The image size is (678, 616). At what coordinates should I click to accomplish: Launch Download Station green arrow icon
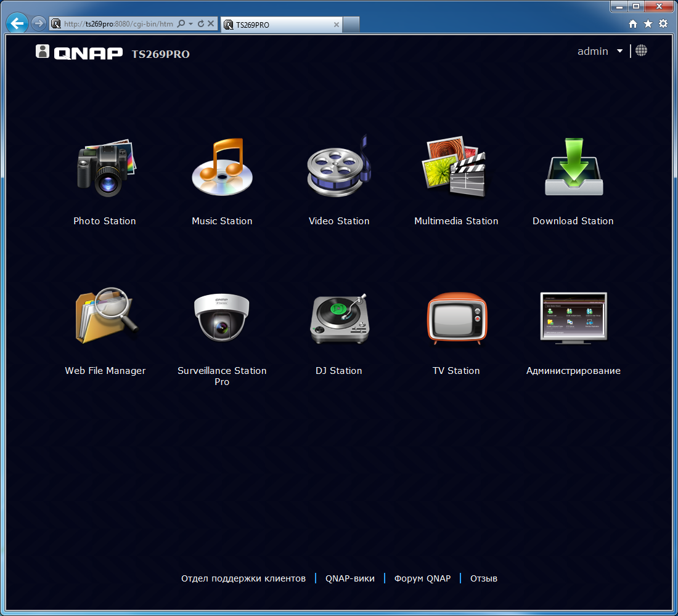point(574,167)
